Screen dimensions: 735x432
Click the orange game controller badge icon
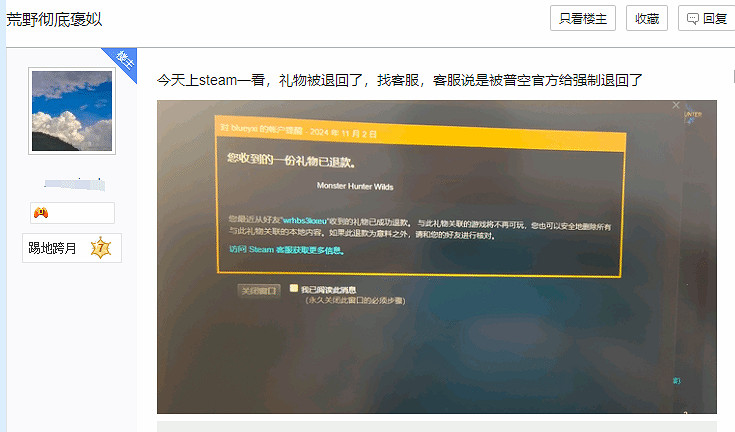[x=41, y=213]
